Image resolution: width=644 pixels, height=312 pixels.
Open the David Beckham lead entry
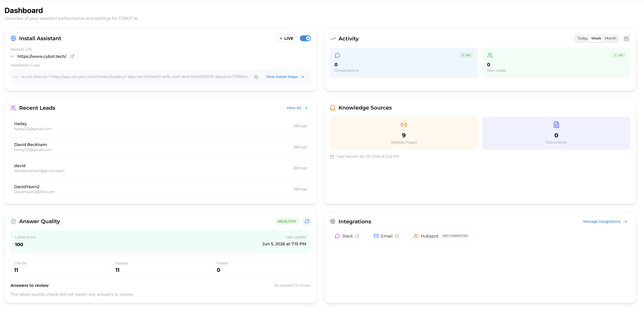161,147
